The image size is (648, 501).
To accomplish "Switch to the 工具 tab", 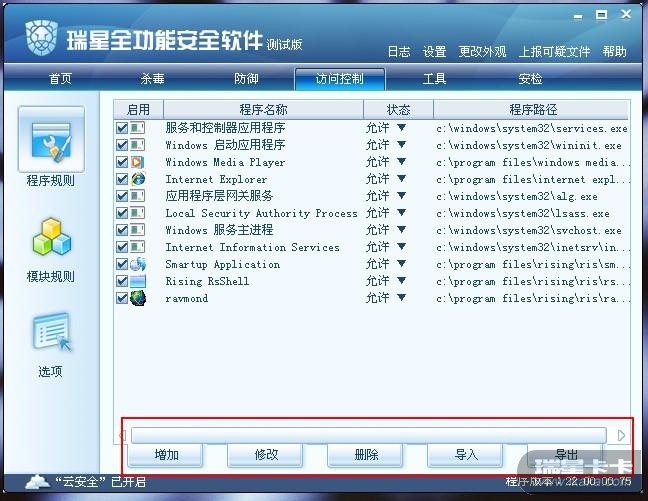I will point(434,79).
